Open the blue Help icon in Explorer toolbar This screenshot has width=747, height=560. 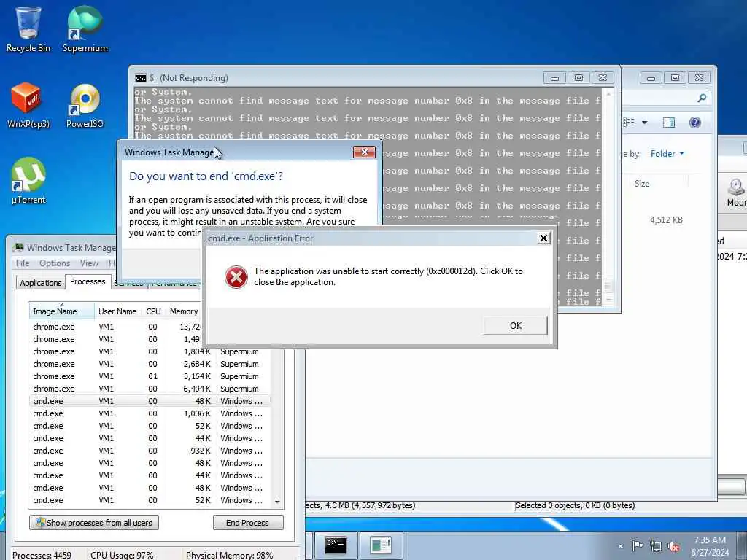tap(695, 122)
